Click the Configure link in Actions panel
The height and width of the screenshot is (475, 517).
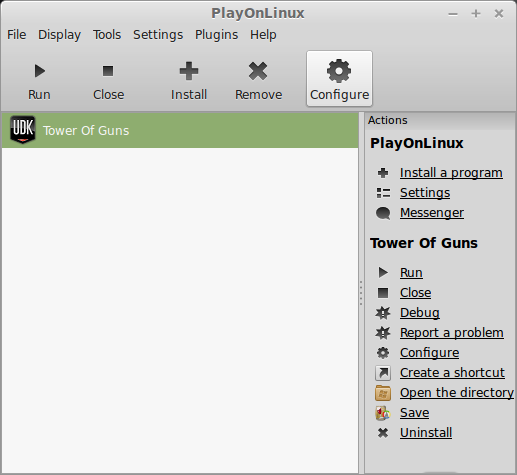click(x=430, y=353)
